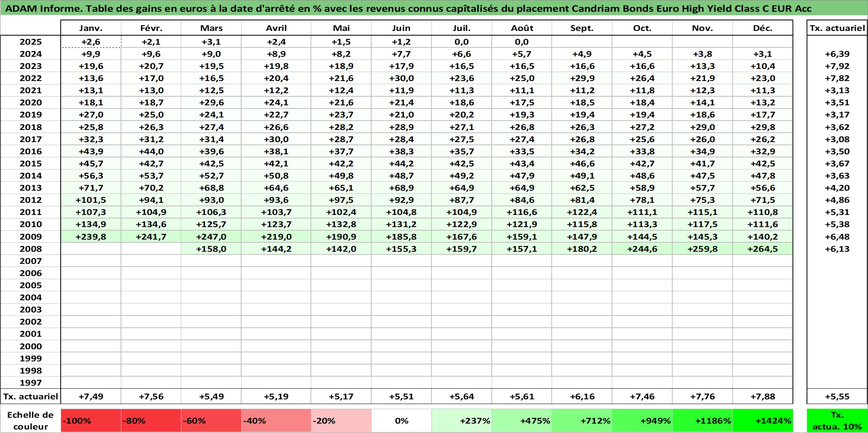
Task: Select cell +244,6 in the 2008 row
Action: coord(642,249)
